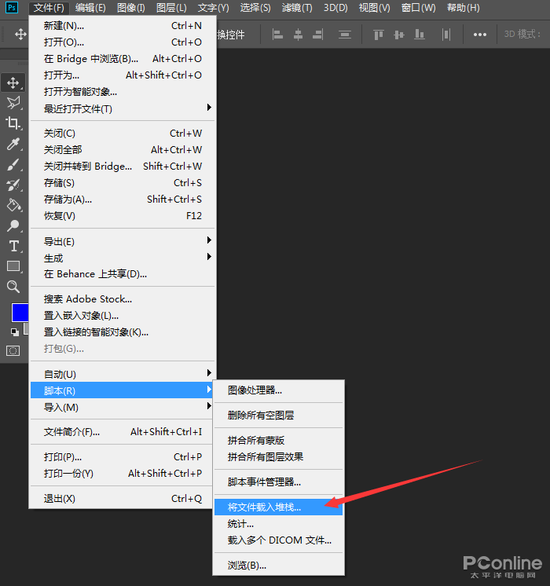550x586 pixels.
Task: Choose 打开为智能对象... entry
Action: pyautogui.click(x=123, y=92)
